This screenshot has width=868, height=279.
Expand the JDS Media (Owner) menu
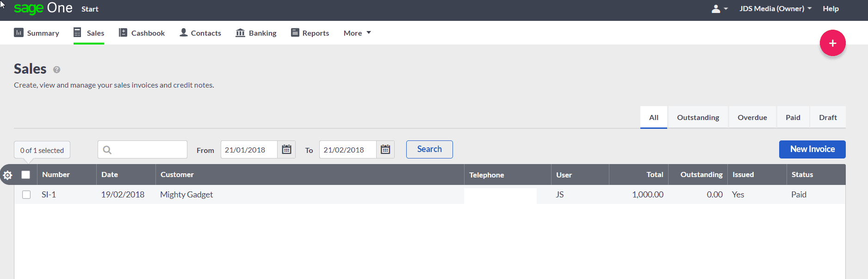tap(775, 9)
